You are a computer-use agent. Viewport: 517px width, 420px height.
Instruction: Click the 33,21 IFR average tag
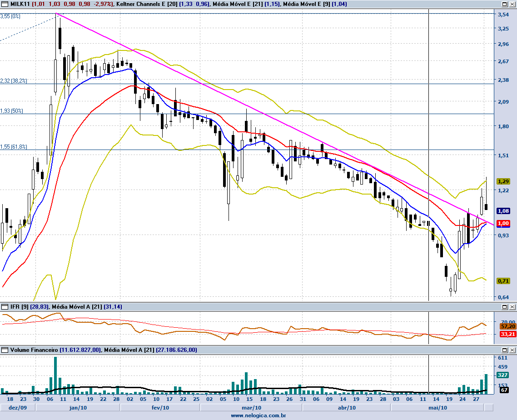pos(508,334)
